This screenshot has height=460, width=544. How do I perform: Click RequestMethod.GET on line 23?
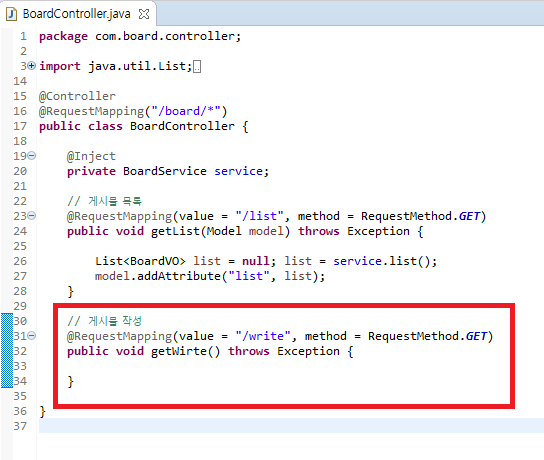(420, 216)
